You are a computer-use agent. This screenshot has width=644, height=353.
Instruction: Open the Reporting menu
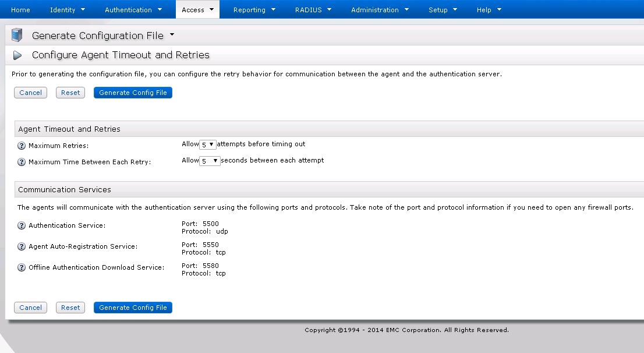click(x=254, y=9)
